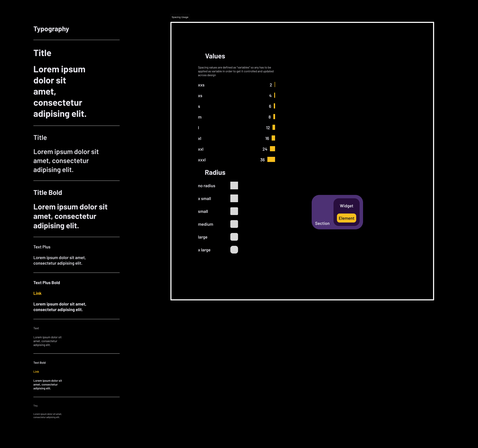Click the yellow Link under Text Plus Bold
This screenshot has width=478, height=448.
[37, 294]
